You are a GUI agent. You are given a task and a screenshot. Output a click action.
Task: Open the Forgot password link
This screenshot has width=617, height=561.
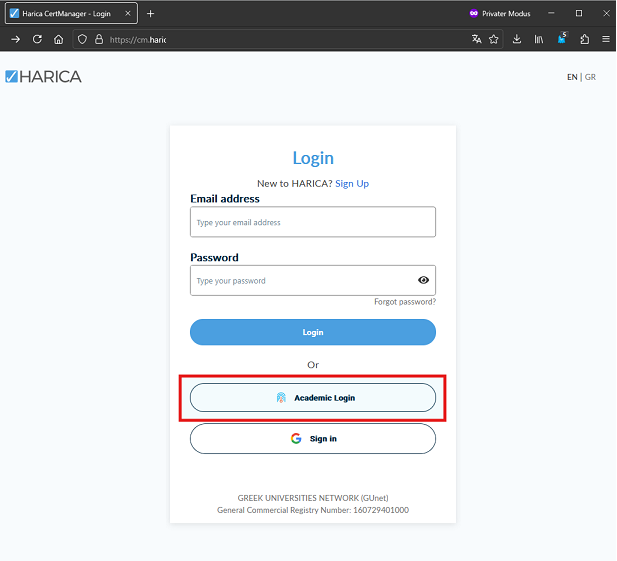coord(405,302)
